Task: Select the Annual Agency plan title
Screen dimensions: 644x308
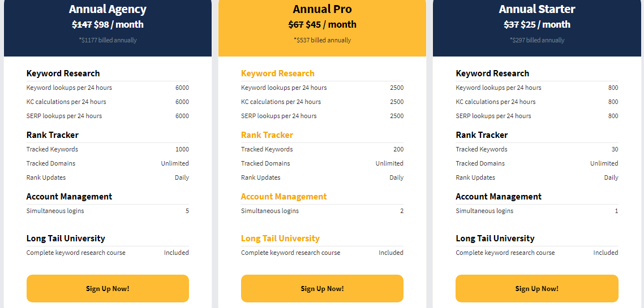Action: point(108,10)
